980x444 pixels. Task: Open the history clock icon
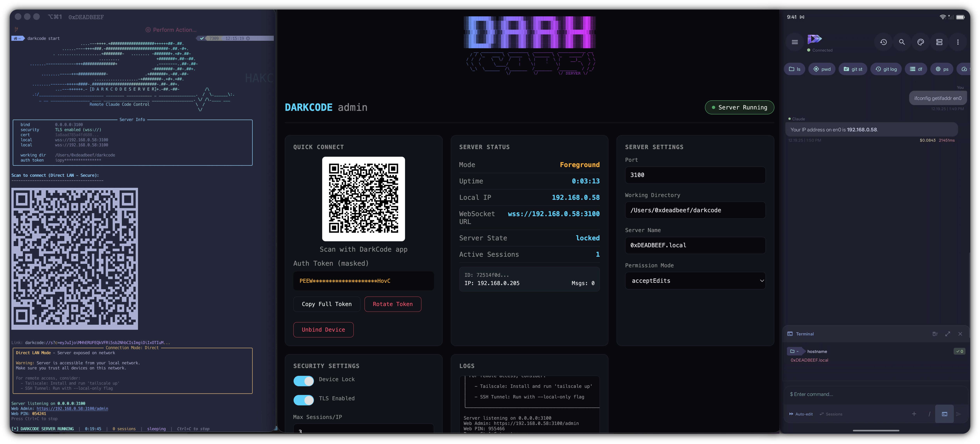[x=883, y=42]
